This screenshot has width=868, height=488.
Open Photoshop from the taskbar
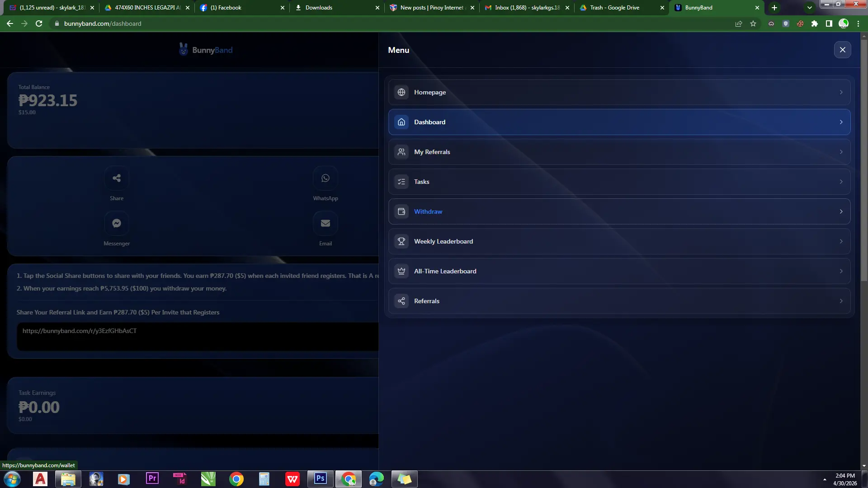(x=321, y=479)
